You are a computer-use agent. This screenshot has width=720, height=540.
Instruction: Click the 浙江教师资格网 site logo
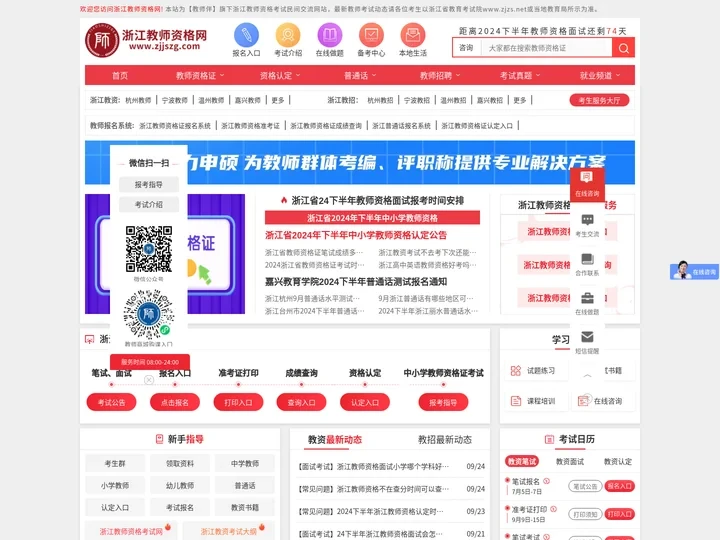coord(146,40)
